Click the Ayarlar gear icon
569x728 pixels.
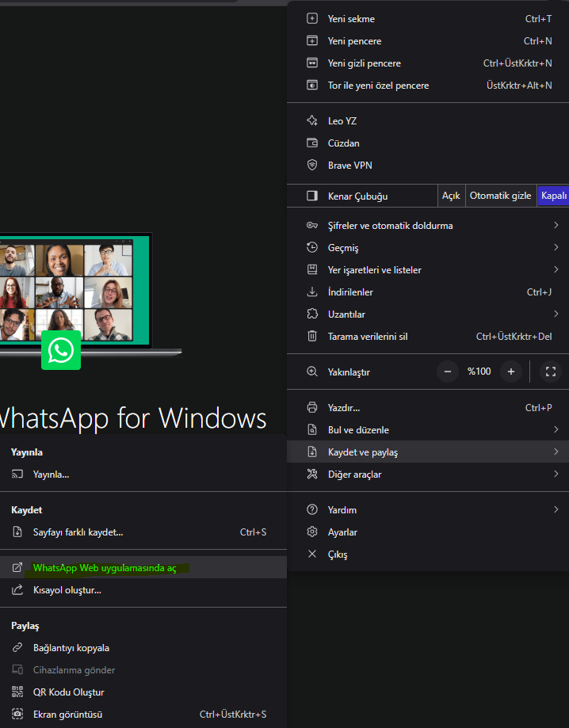312,532
